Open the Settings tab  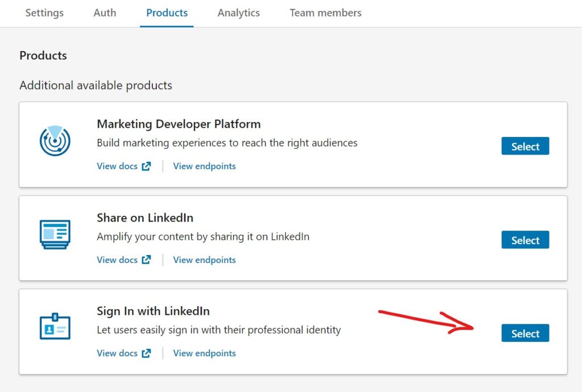pyautogui.click(x=44, y=13)
